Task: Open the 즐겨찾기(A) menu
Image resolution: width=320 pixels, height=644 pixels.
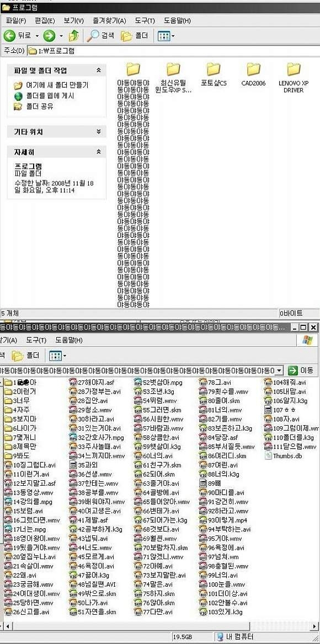Action: 109,20
